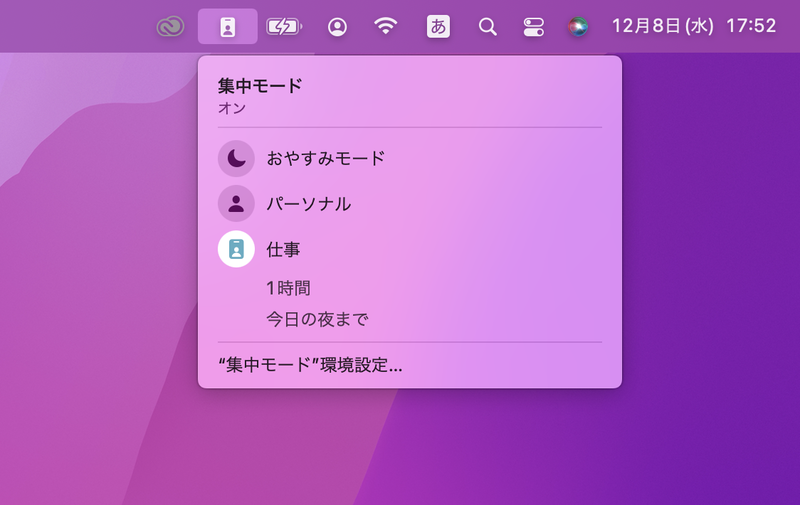This screenshot has height=505, width=800.
Task: Open Creative Cloud menu bar icon
Action: point(170,27)
